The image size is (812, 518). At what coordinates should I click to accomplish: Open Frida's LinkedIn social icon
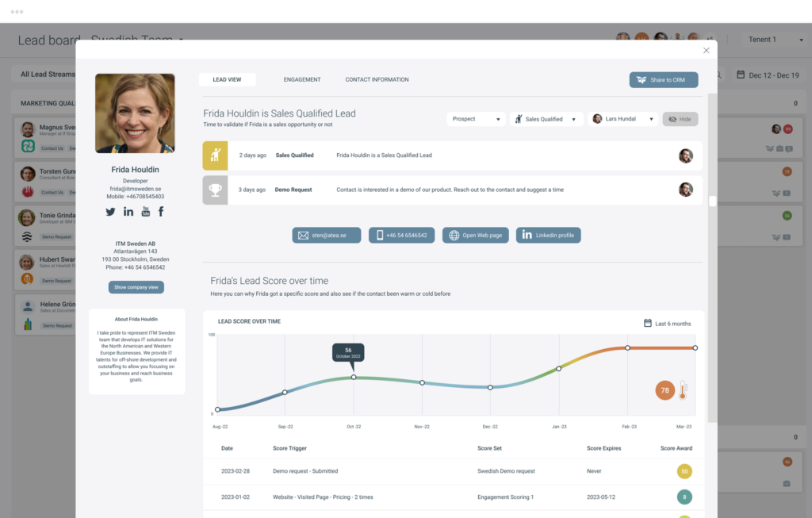pos(128,212)
